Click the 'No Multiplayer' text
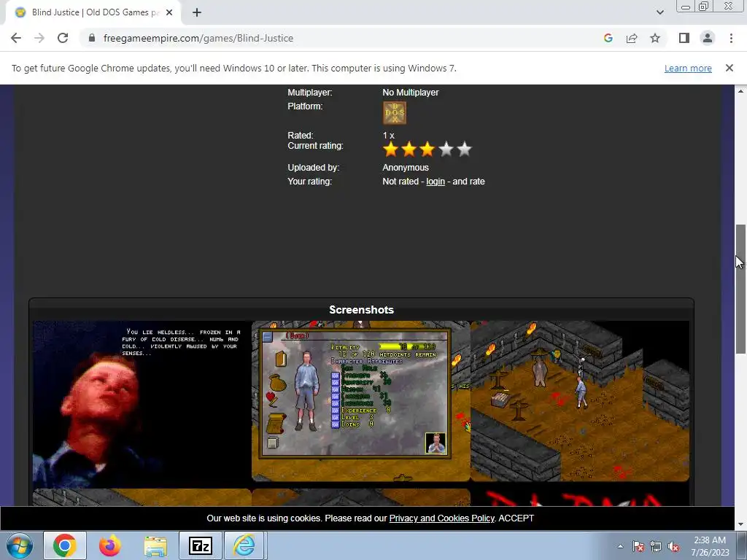 (410, 93)
